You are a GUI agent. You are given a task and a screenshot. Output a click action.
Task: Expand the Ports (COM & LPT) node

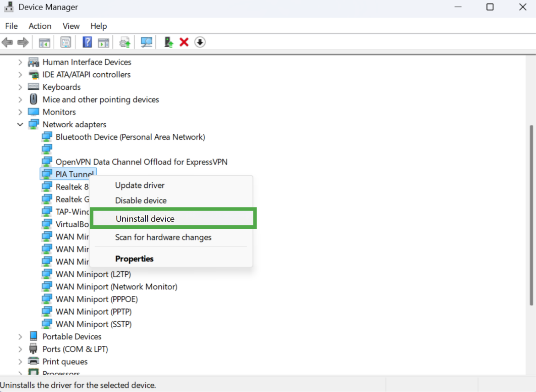coord(20,349)
